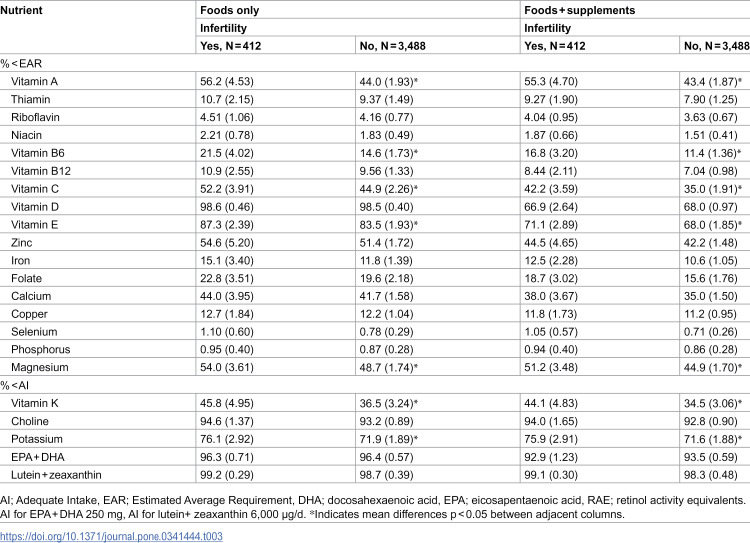Click cell value 56.2 (4.53)
The image size is (750, 543).
point(227,81)
